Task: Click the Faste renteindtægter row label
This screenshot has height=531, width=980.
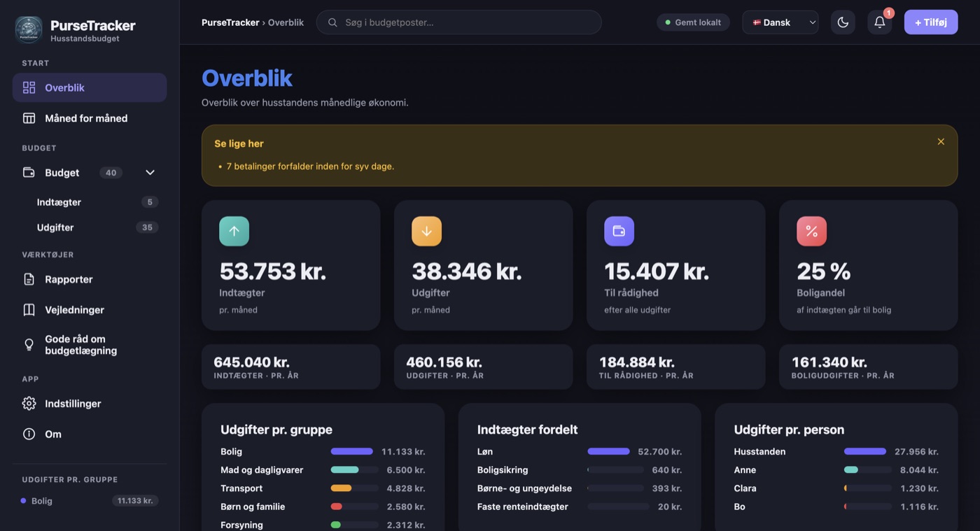Action: (523, 507)
